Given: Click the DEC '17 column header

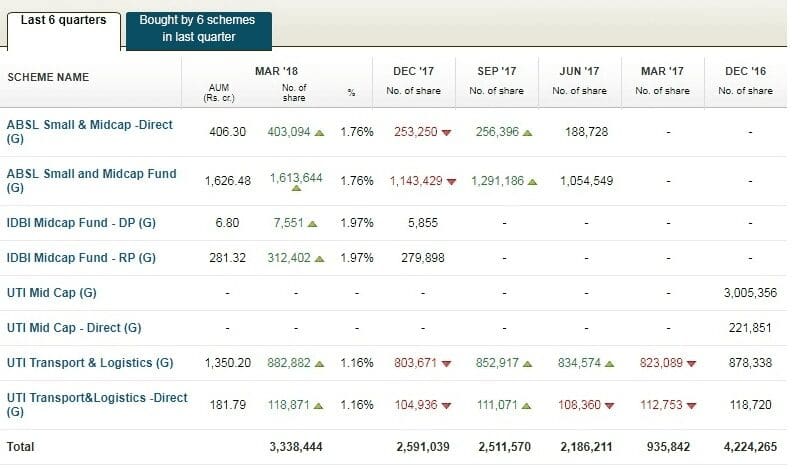Looking at the screenshot, I should point(413,71).
